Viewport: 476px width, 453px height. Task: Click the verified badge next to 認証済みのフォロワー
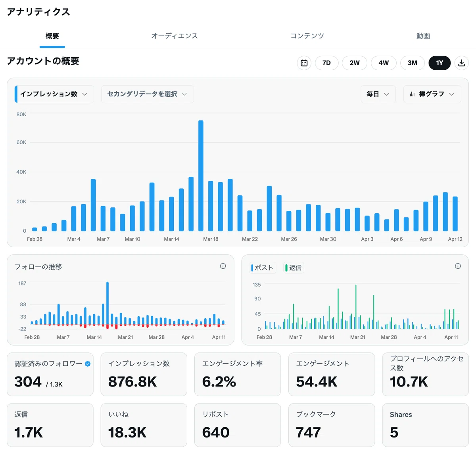click(x=88, y=364)
